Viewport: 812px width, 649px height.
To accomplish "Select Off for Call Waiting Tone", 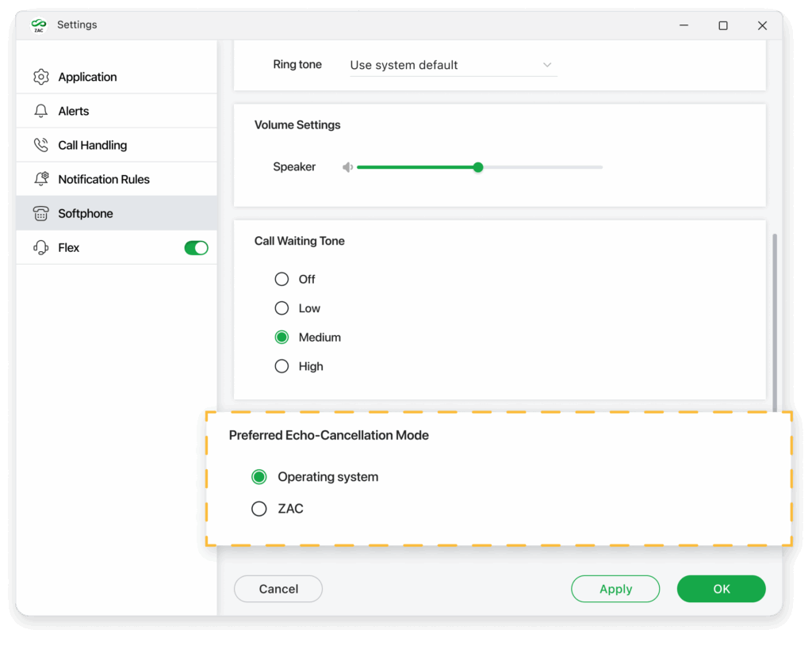I will point(282,279).
